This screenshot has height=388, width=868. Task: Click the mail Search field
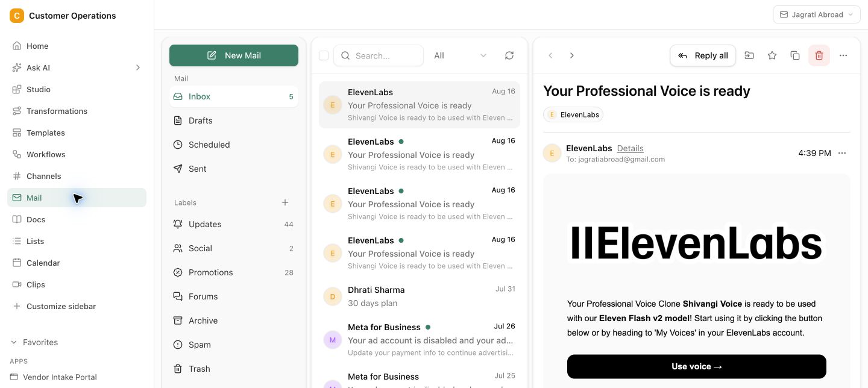coord(379,55)
